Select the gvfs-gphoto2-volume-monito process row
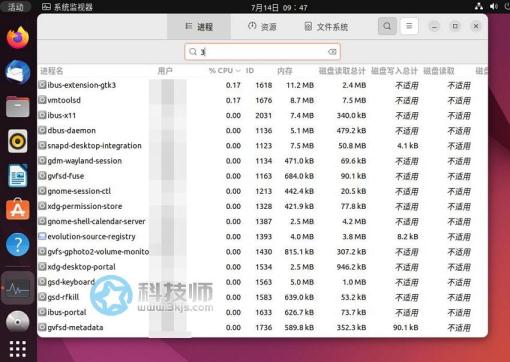Image resolution: width=510 pixels, height=362 pixels. (262, 252)
